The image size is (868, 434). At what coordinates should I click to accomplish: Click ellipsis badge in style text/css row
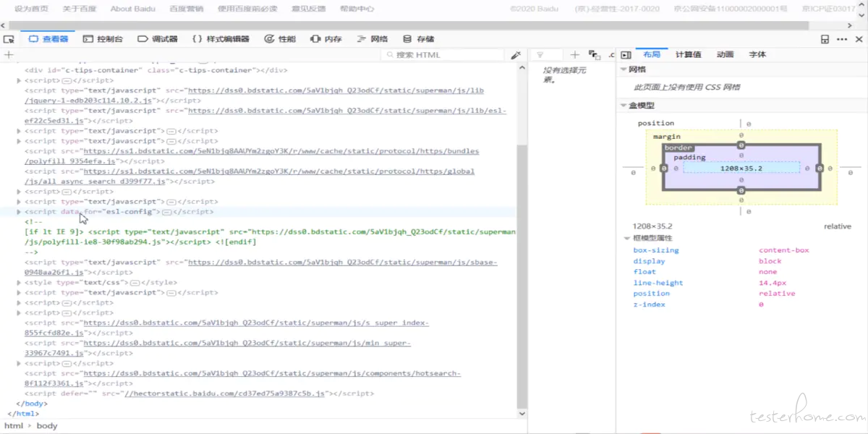tap(135, 283)
